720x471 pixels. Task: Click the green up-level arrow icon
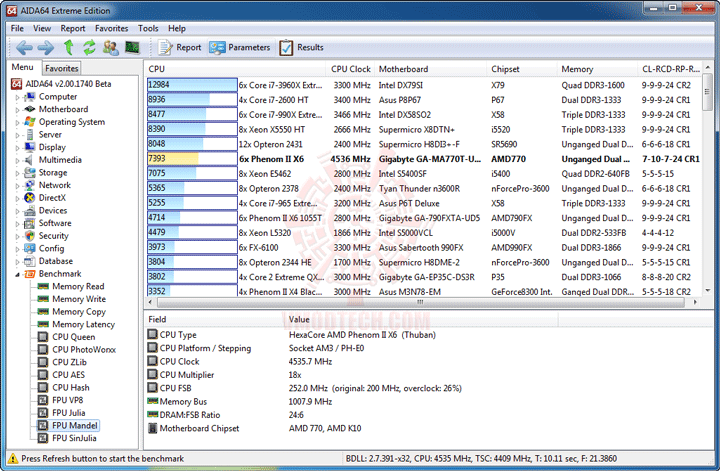pos(68,47)
